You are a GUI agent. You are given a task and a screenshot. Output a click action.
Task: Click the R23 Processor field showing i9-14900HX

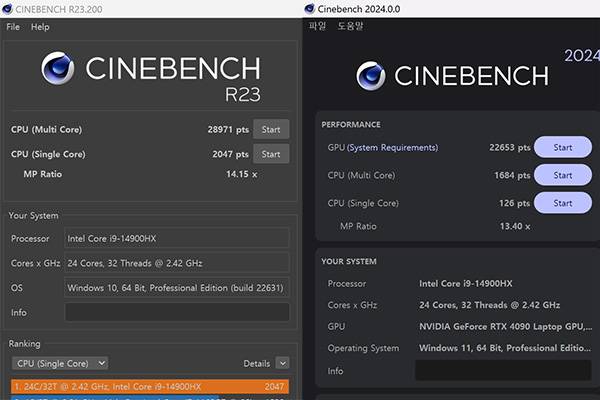(x=176, y=238)
